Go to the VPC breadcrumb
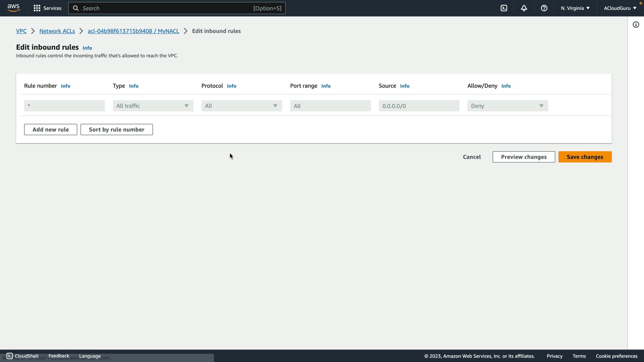 click(x=21, y=31)
